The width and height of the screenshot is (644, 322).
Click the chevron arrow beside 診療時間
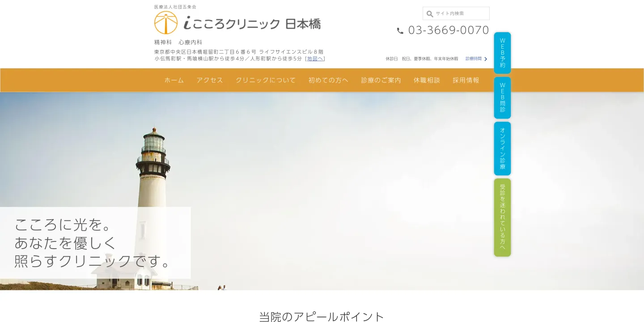(486, 59)
